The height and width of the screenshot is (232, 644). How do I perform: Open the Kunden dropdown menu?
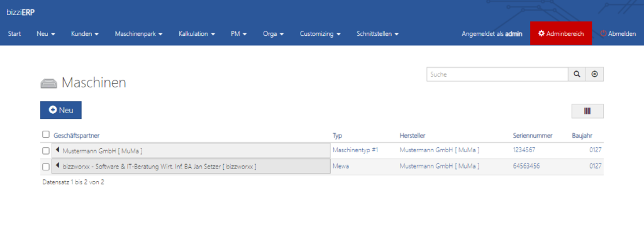tap(85, 34)
